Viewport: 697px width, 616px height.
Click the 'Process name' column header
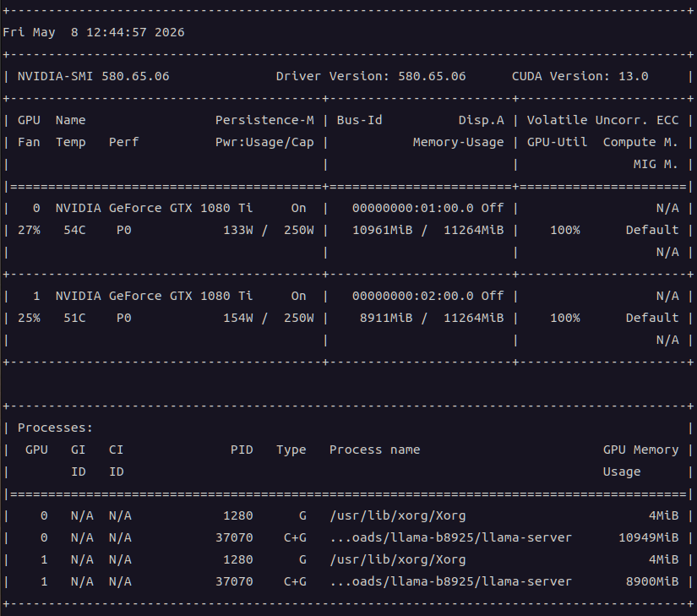click(375, 450)
